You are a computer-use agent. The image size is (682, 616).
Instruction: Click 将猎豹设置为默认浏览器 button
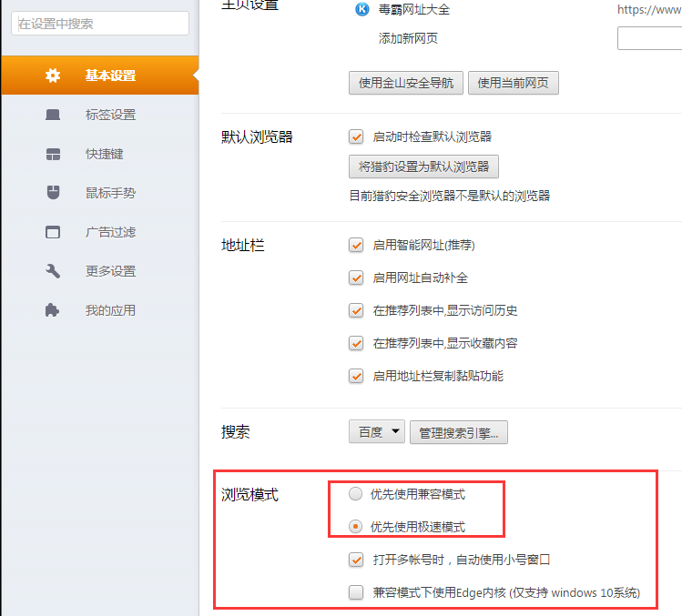pos(423,167)
